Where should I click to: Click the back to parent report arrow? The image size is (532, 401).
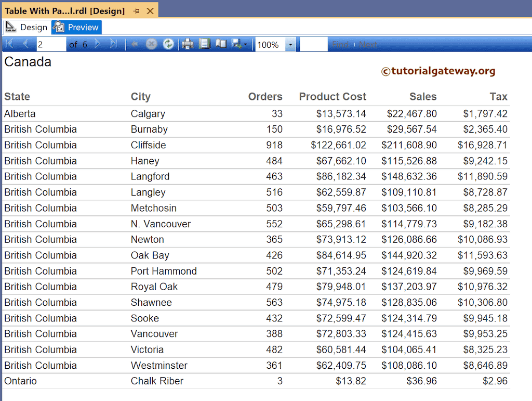click(x=134, y=44)
